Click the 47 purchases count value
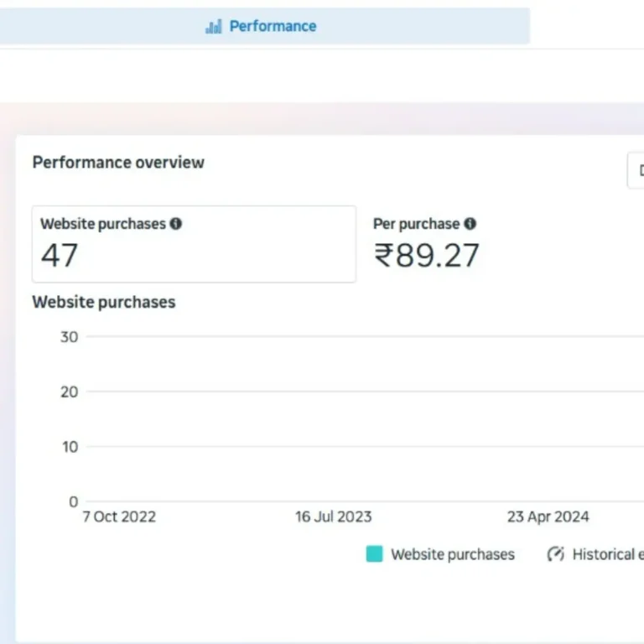Image resolution: width=644 pixels, height=644 pixels. tap(60, 256)
